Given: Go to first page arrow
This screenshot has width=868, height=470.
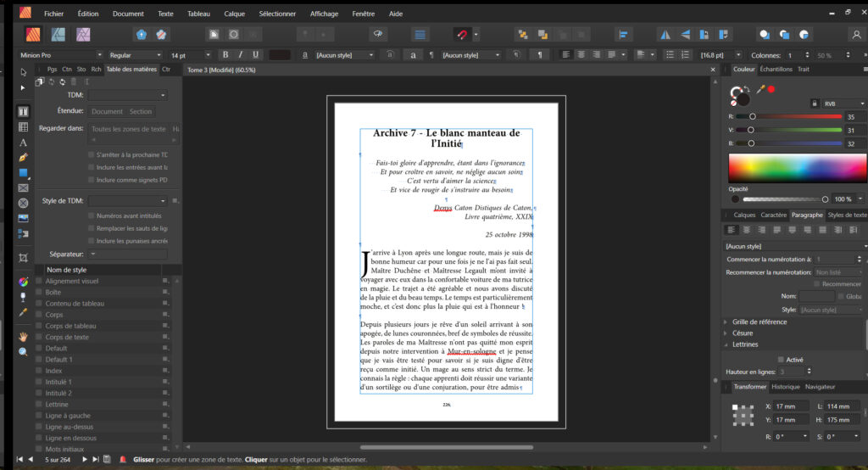Looking at the screenshot, I should tap(19, 460).
